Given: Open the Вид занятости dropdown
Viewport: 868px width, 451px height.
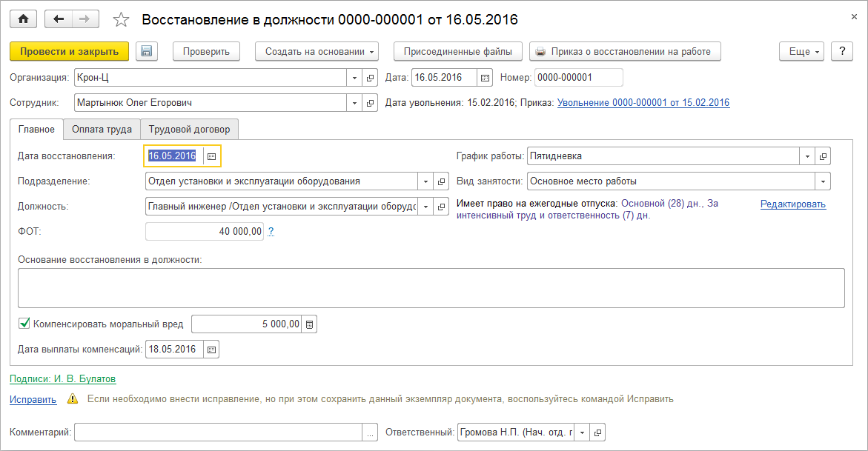Looking at the screenshot, I should (x=822, y=181).
